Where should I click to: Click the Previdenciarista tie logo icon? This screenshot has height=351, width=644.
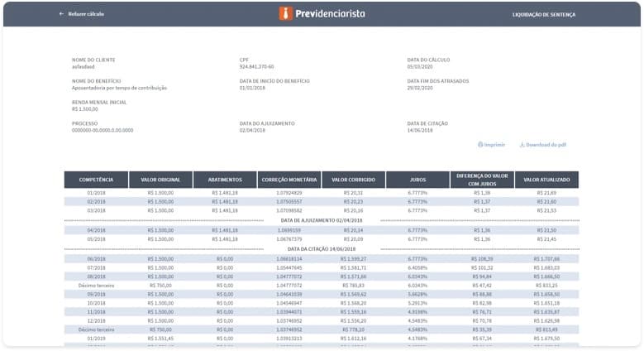284,14
